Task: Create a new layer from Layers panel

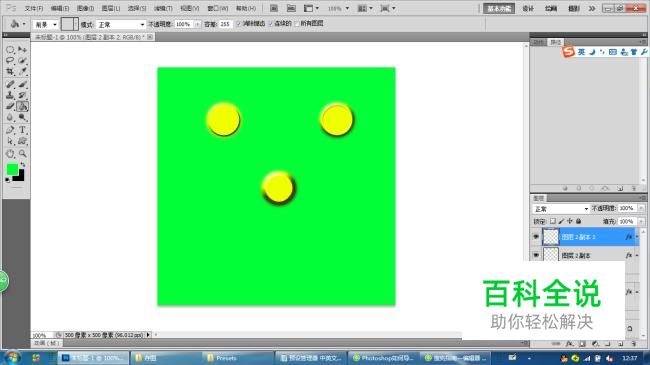Action: pos(621,344)
